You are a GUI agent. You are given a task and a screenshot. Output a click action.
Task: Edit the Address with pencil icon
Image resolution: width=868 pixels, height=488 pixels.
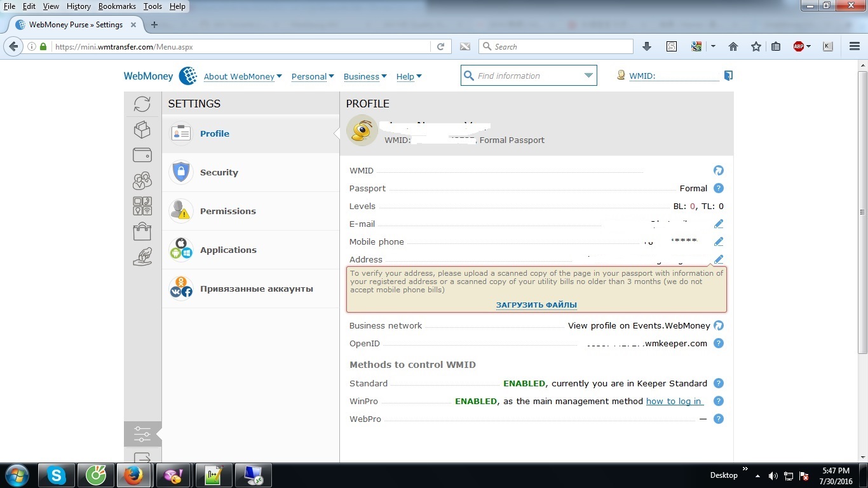719,259
